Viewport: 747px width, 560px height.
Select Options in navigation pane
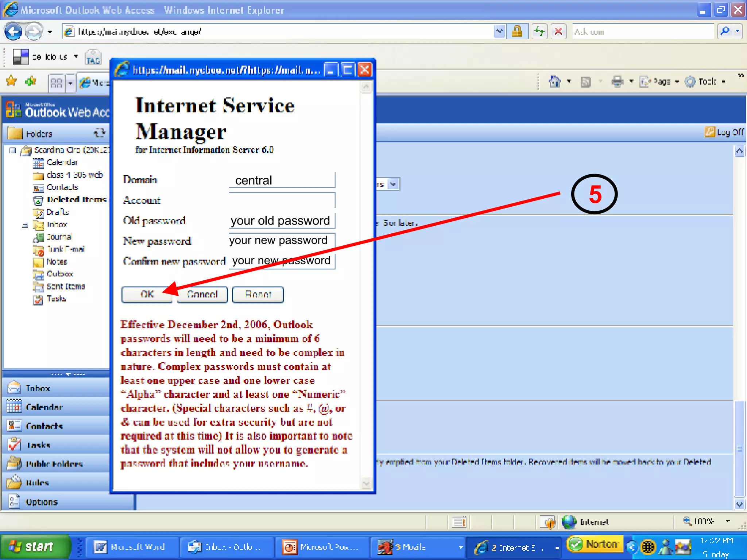click(x=41, y=502)
